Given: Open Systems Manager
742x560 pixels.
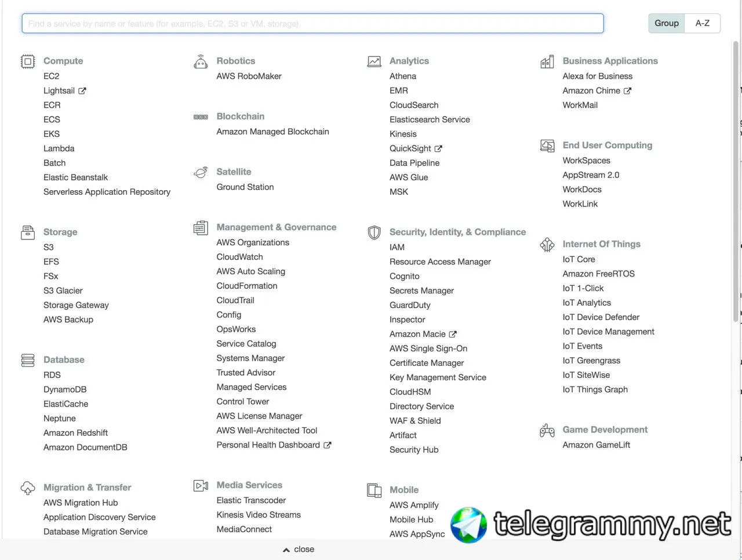Looking at the screenshot, I should 251,358.
